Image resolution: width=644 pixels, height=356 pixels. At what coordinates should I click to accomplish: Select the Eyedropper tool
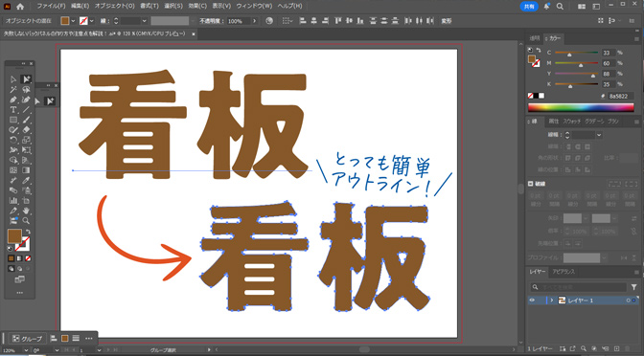click(26, 181)
